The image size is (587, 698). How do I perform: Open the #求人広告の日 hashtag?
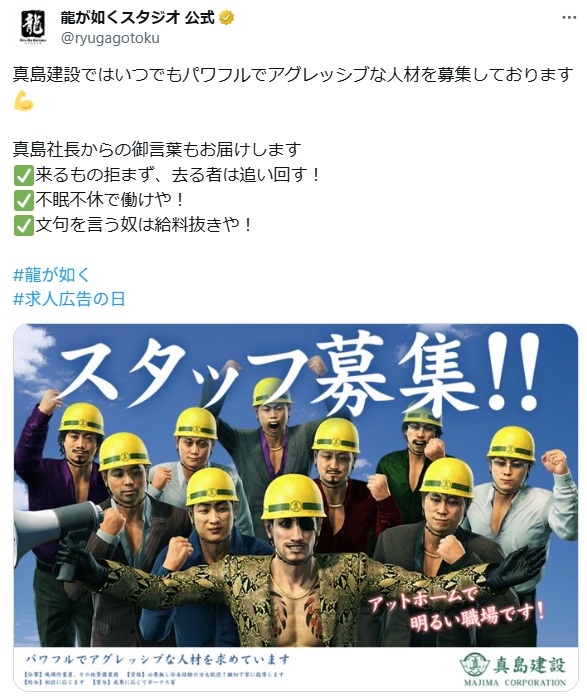tap(69, 299)
